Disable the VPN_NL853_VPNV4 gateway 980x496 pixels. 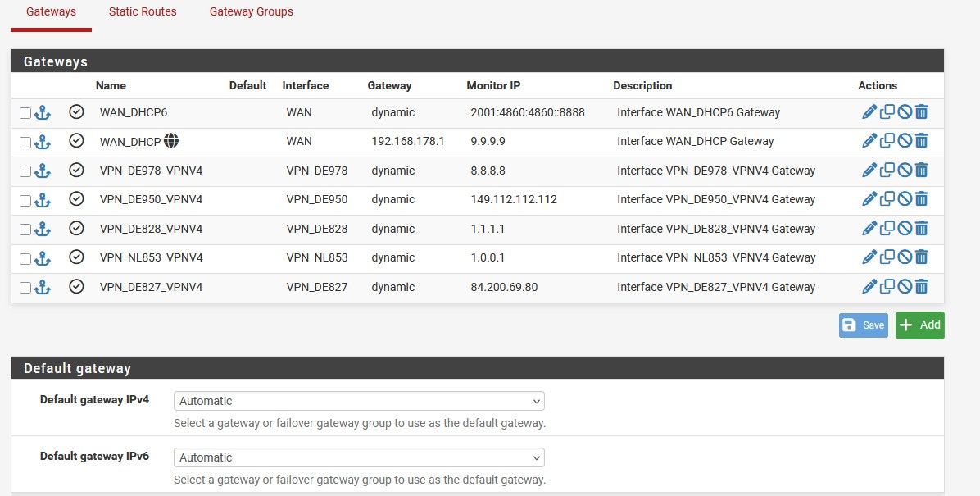click(905, 257)
